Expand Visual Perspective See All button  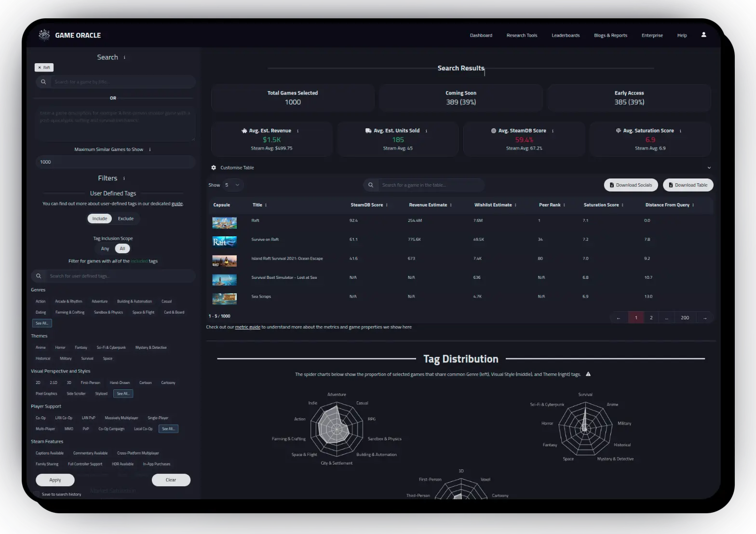pyautogui.click(x=123, y=394)
